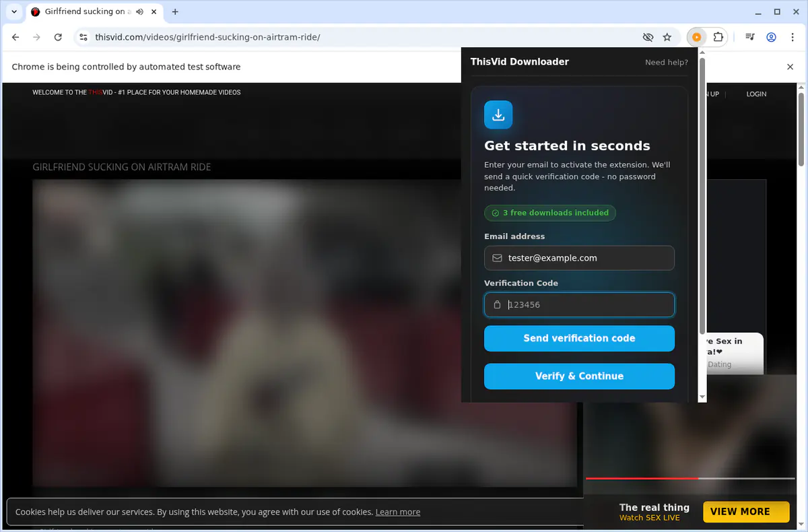Dismiss the automated test software infobar
The width and height of the screenshot is (808, 532).
(x=790, y=67)
